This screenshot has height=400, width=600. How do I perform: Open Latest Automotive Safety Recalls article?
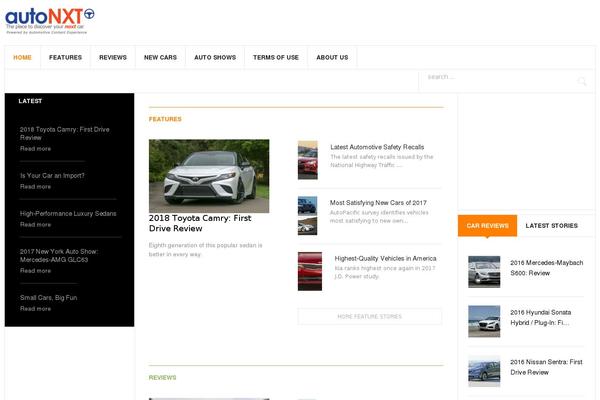pos(377,147)
